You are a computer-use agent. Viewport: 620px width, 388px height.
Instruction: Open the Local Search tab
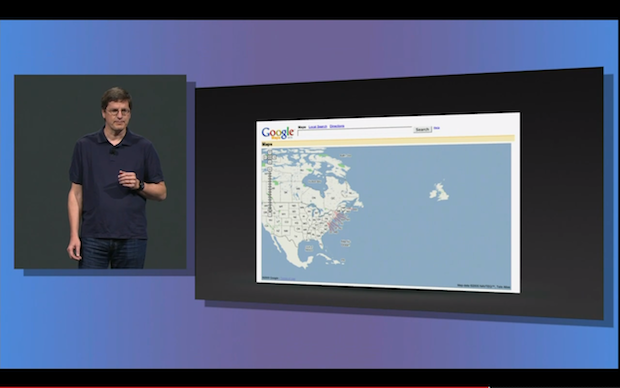(318, 127)
